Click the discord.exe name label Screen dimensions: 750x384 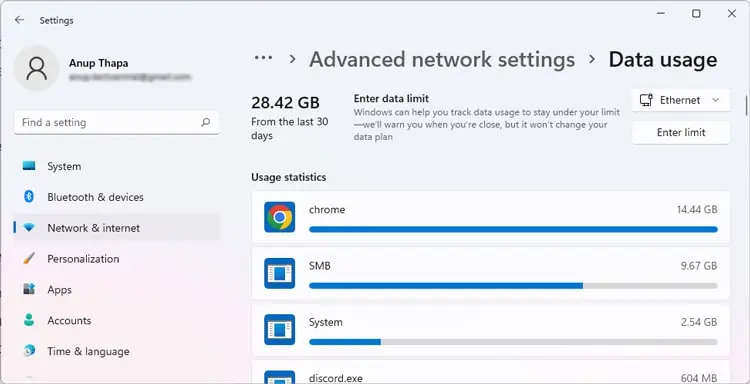pos(336,378)
